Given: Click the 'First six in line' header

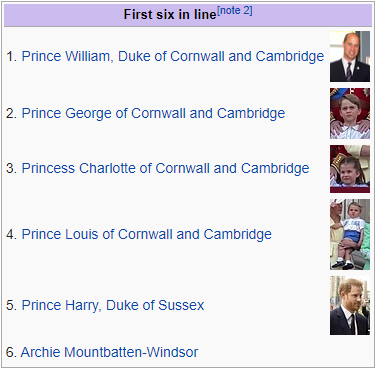Looking at the screenshot, I should pos(170,14).
